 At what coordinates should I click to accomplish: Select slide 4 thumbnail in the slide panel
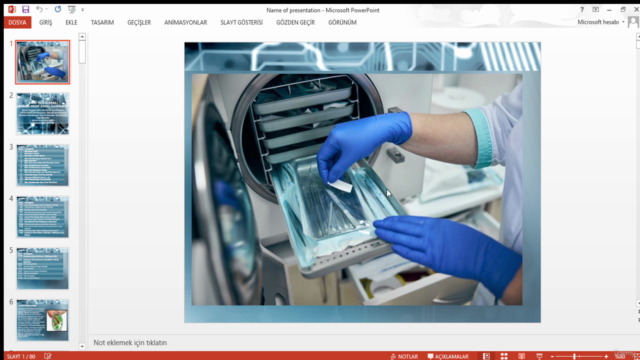coord(43,217)
